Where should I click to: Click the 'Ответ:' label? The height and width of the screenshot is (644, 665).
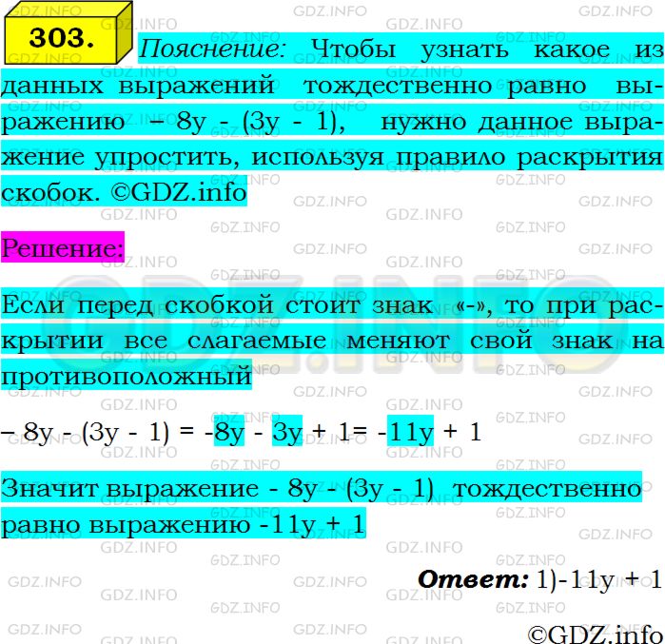click(x=474, y=578)
